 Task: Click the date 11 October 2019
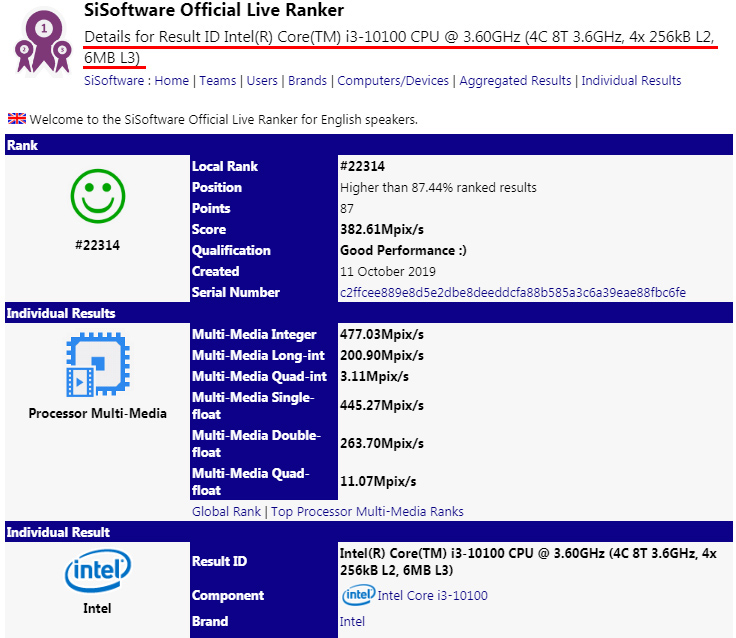tap(388, 271)
